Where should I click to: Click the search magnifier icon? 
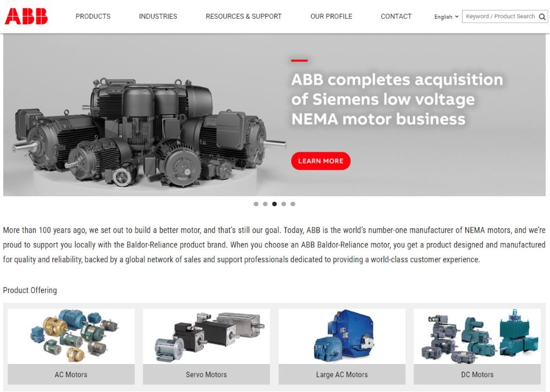click(542, 16)
